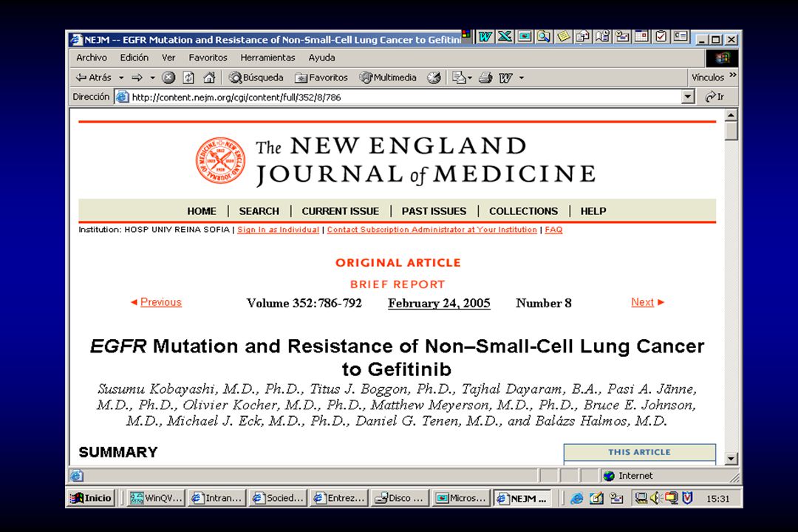Screen dimensions: 798x532
Task: Switch to the WinQV taskbar window
Action: click(155, 498)
